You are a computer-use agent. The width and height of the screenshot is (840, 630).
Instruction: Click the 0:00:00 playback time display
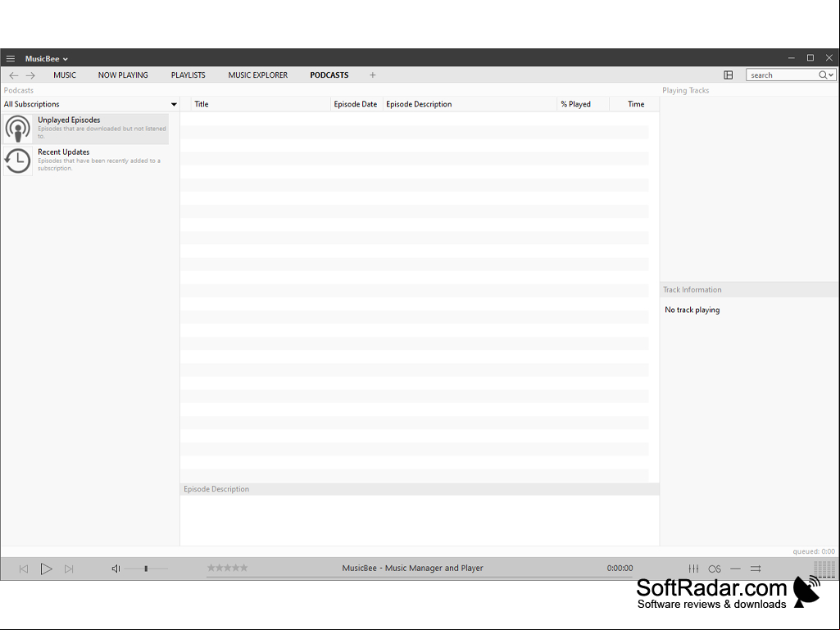coord(620,568)
